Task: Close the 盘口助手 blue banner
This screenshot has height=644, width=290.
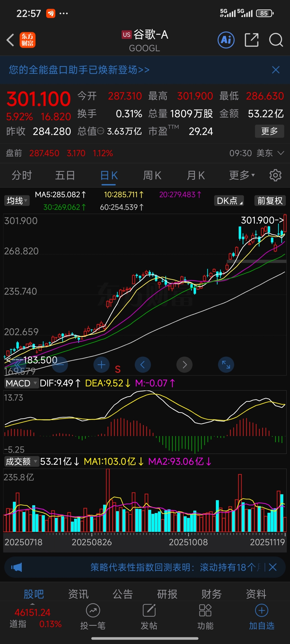Action: 275,70
